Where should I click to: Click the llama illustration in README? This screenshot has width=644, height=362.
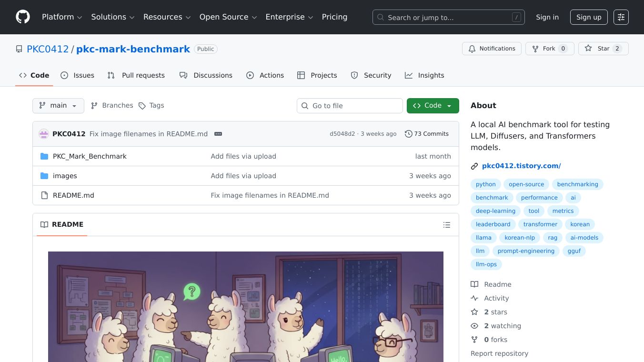pos(246,307)
